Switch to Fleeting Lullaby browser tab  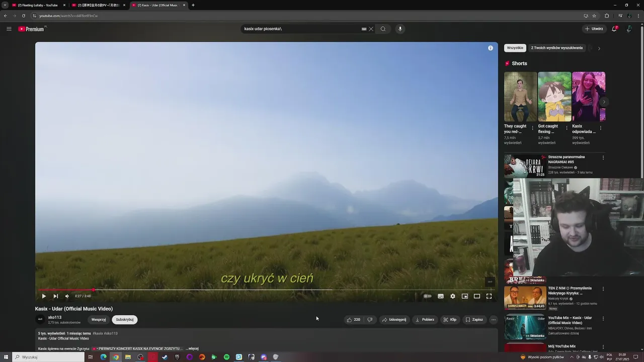pyautogui.click(x=38, y=5)
